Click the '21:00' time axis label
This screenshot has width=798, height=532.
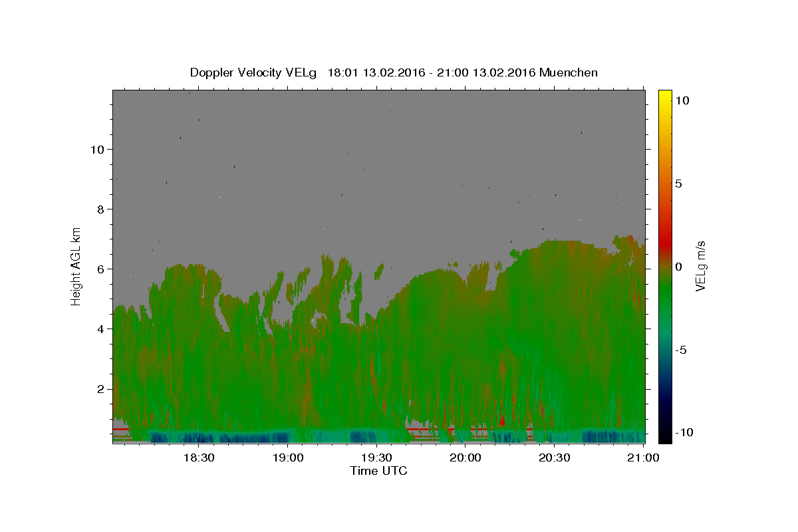coord(644,458)
